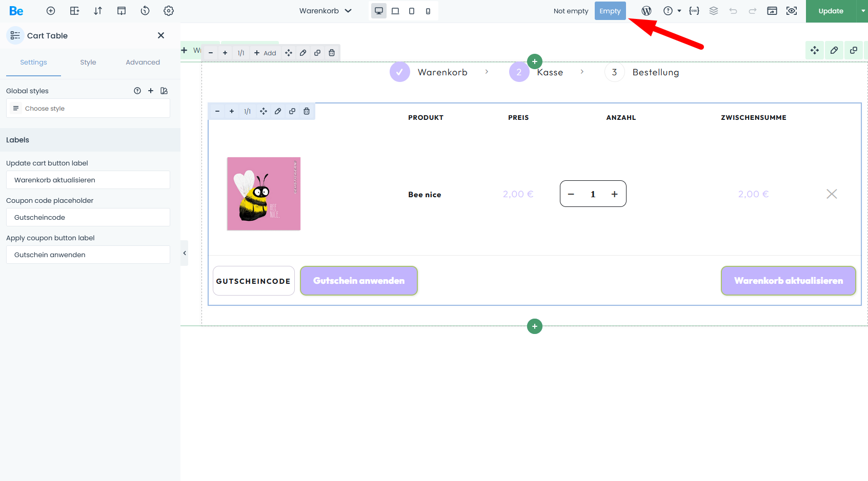The height and width of the screenshot is (481, 868).
Task: Open the live preview eye icon
Action: point(792,11)
